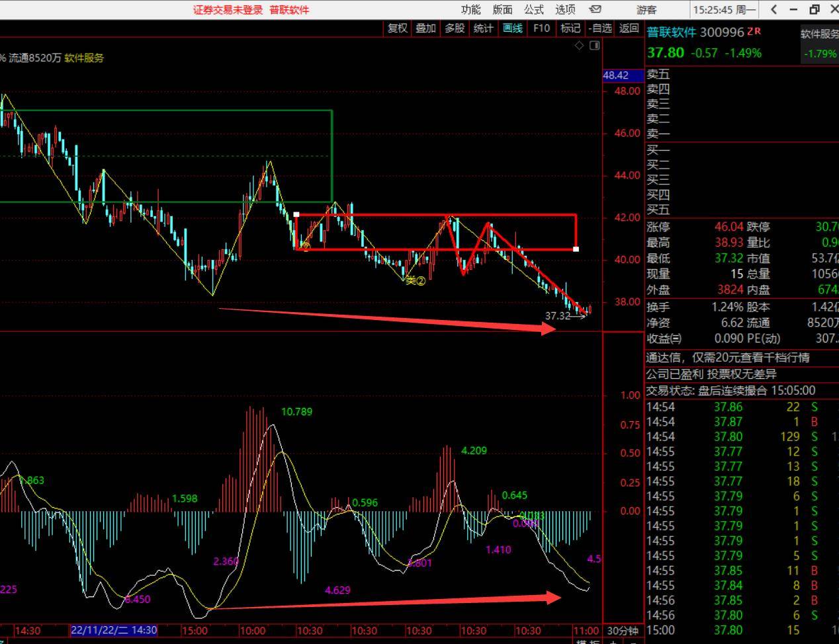Select the 复权 toolbar option
Viewport: 839px width, 644px height.
(x=398, y=28)
